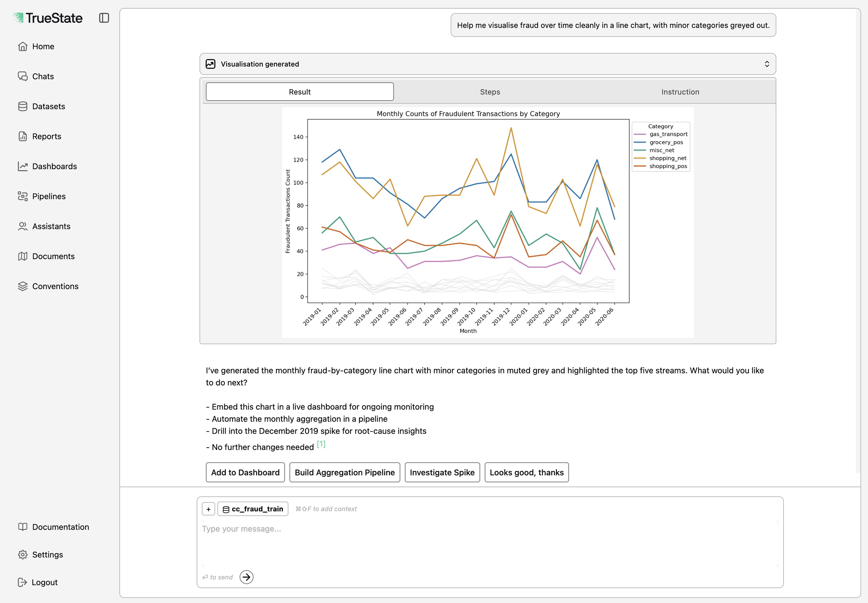The image size is (868, 603).
Task: Open the Assistants panel
Action: (51, 226)
